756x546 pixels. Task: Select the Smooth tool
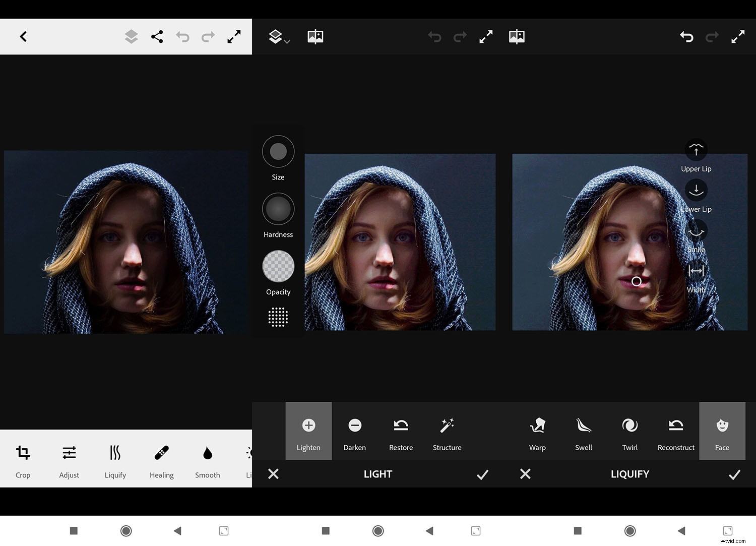[x=207, y=460]
